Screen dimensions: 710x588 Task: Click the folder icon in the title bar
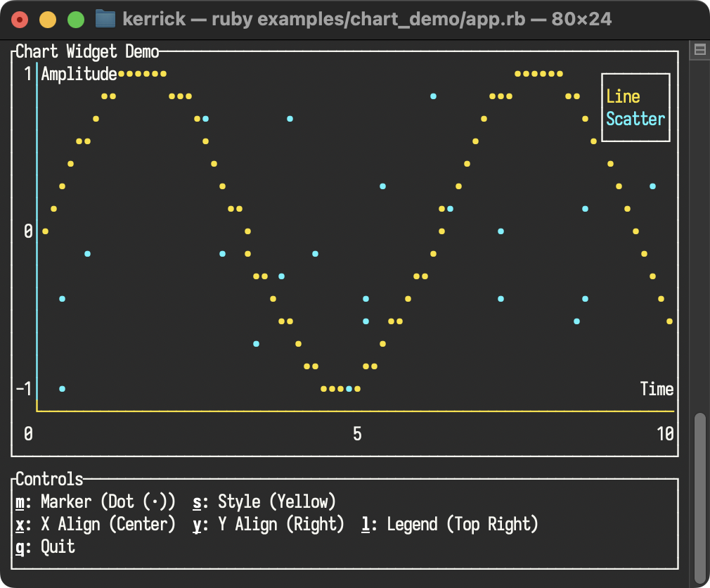(x=105, y=20)
